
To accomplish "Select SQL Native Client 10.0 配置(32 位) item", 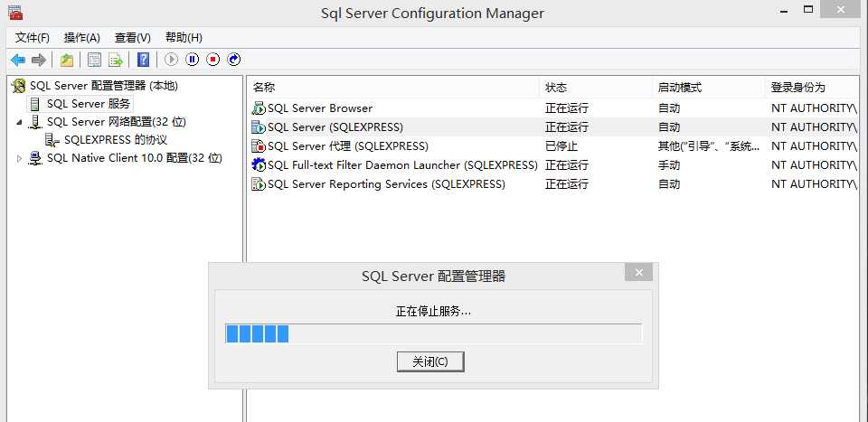I will (x=135, y=158).
